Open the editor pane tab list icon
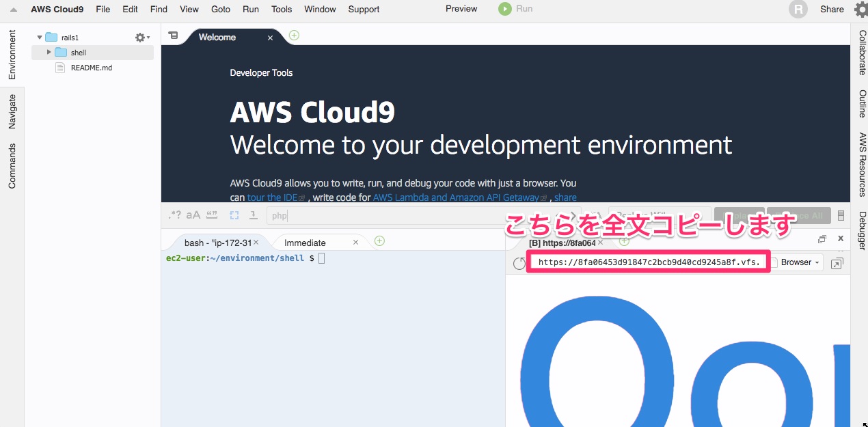The height and width of the screenshot is (427, 868). (x=173, y=36)
